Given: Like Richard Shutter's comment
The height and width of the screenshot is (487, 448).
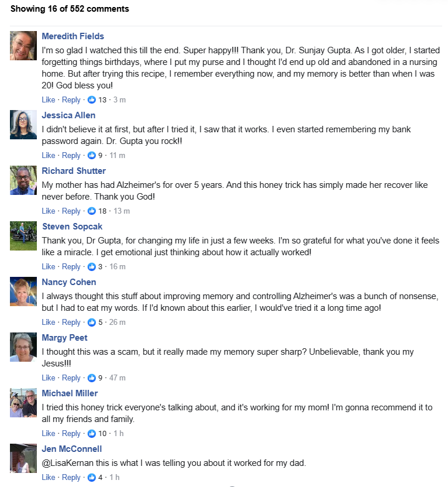Looking at the screenshot, I should [x=49, y=211].
